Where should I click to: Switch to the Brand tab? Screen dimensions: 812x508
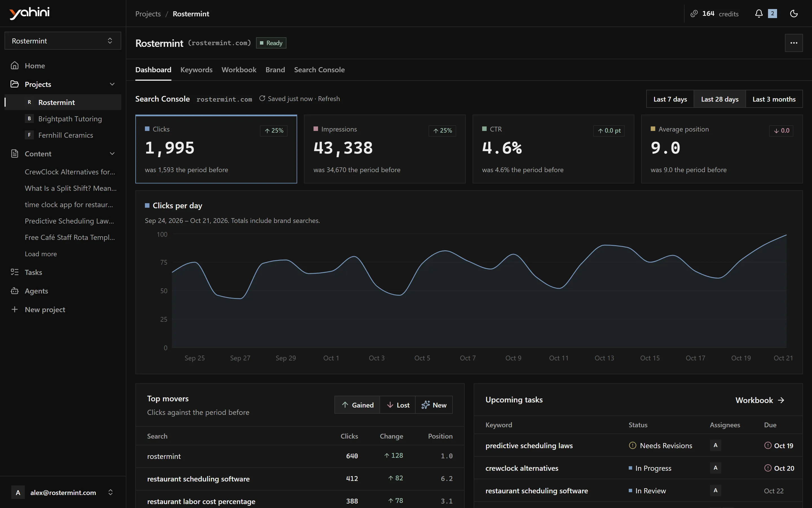coord(275,70)
